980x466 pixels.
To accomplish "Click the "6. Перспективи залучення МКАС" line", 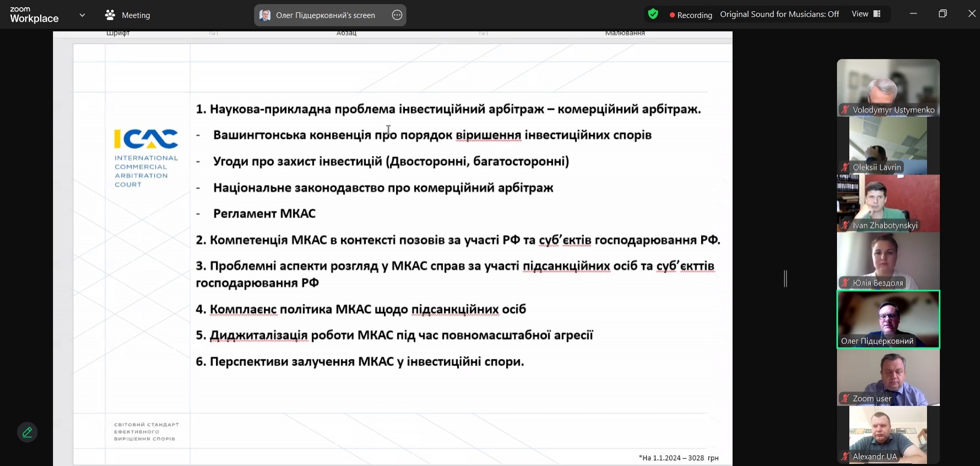I will tap(360, 362).
